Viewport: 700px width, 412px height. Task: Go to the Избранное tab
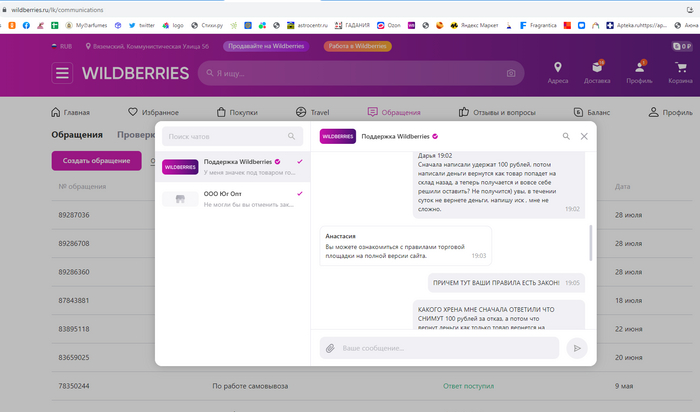point(153,112)
